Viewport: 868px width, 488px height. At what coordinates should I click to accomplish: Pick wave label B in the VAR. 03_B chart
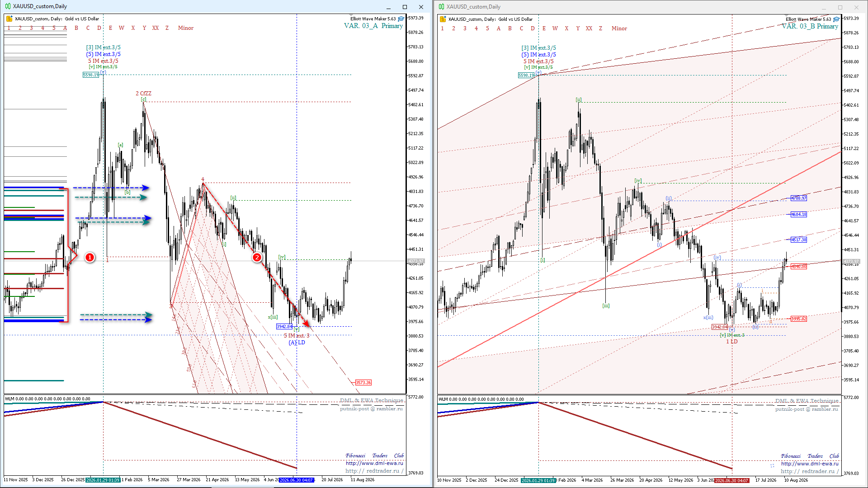[x=510, y=28]
